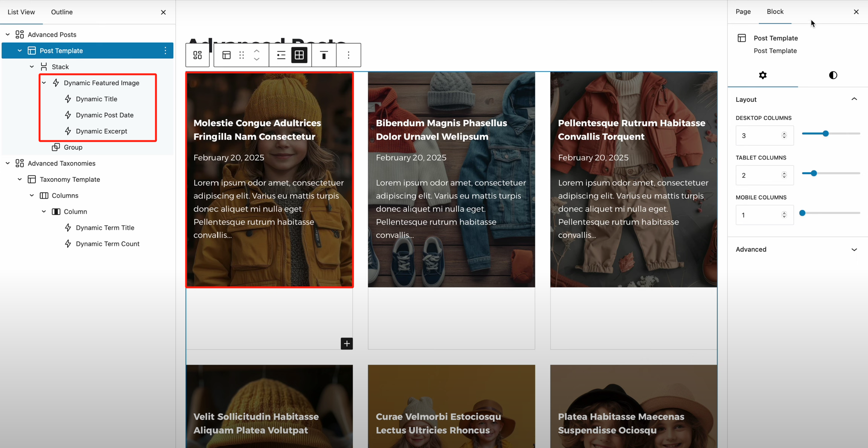The width and height of the screenshot is (868, 448).
Task: Click the black plus add block button
Action: (x=347, y=344)
